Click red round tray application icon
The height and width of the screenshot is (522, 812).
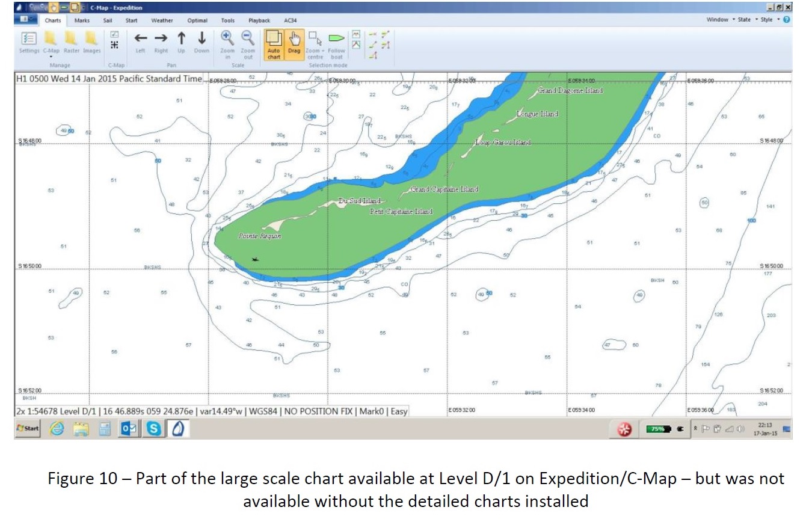(625, 429)
